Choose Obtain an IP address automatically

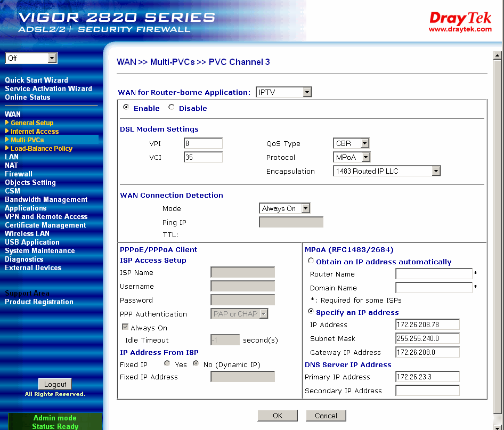pos(311,261)
